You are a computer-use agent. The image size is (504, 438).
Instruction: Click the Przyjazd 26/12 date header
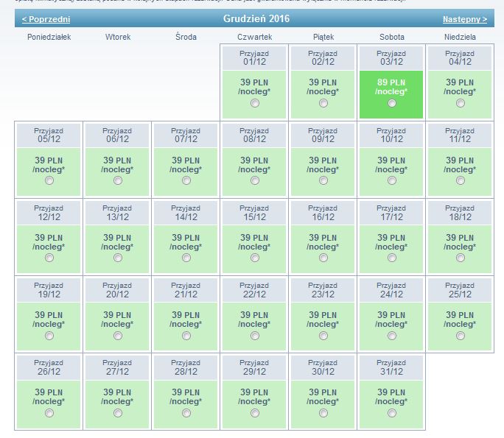(x=49, y=367)
